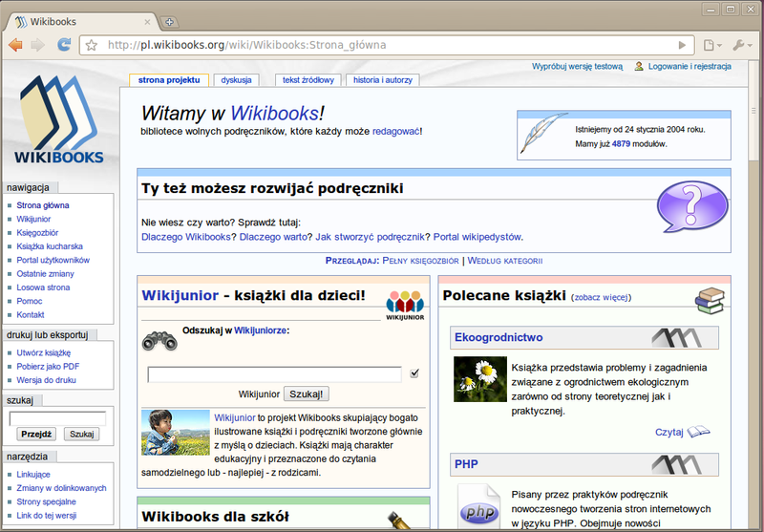Open Linkujące tools link
The image size is (764, 532).
coord(33,475)
